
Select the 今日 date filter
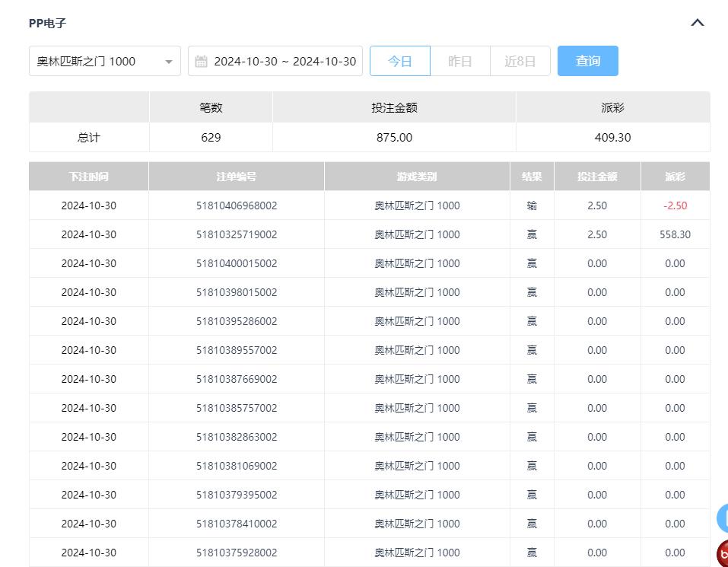pyautogui.click(x=399, y=61)
